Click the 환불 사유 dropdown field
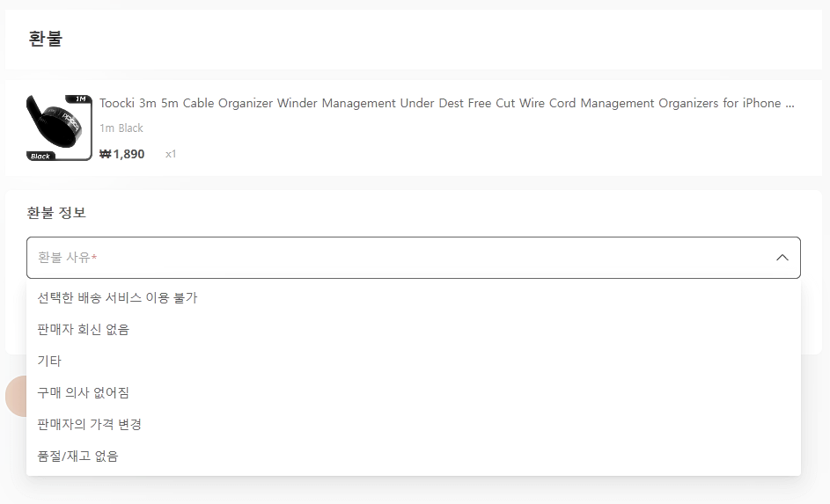Viewport: 830px width, 504px height. click(x=414, y=258)
